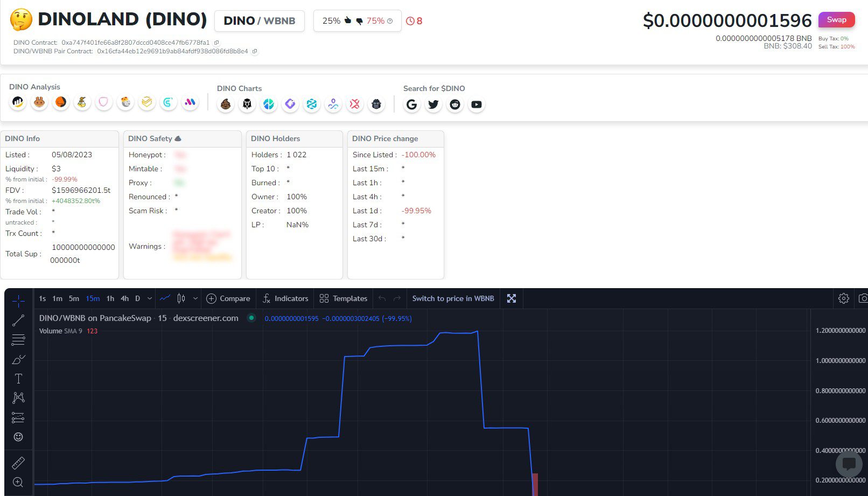Take a chart snapshot with camera
868x496 pixels.
863,298
